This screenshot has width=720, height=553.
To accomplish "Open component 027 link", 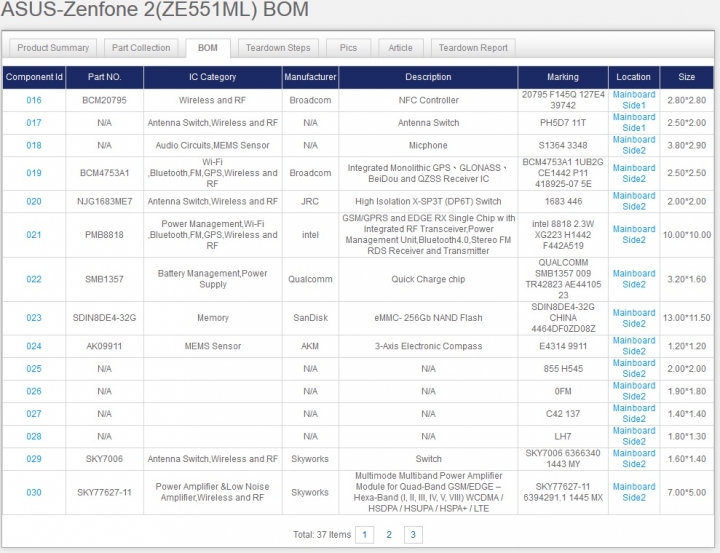I will tap(34, 413).
